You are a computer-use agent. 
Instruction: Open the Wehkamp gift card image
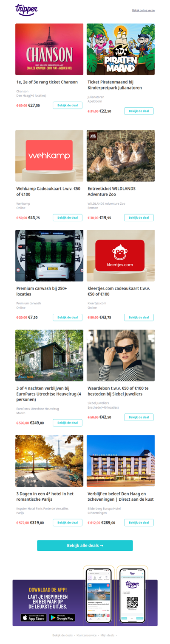49,156
